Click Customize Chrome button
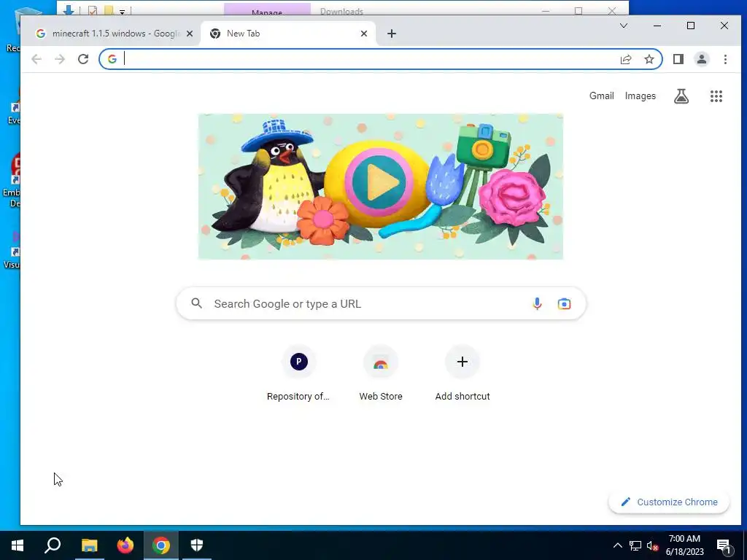Image resolution: width=747 pixels, height=560 pixels. [669, 502]
